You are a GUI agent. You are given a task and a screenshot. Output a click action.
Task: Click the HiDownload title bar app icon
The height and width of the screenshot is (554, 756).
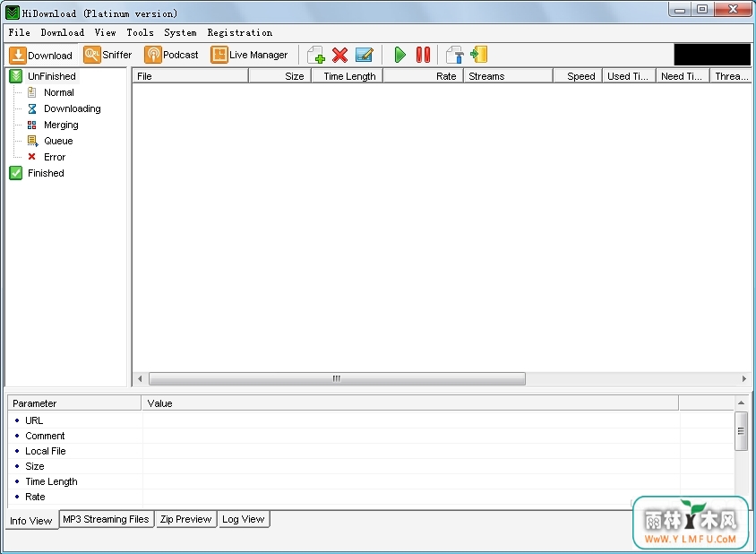pyautogui.click(x=13, y=13)
